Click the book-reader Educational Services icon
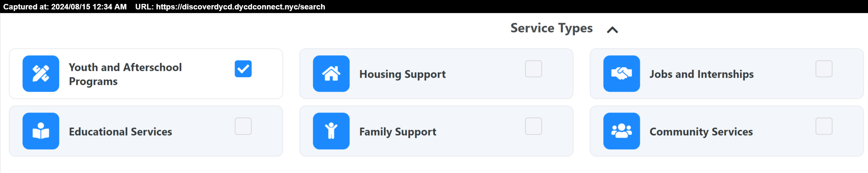This screenshot has height=173, width=868. click(x=41, y=131)
